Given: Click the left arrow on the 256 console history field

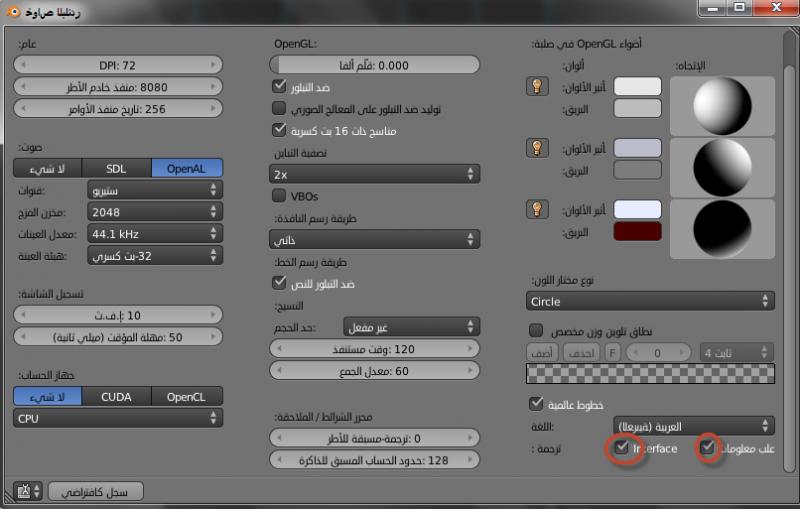Looking at the screenshot, I should (x=23, y=109).
